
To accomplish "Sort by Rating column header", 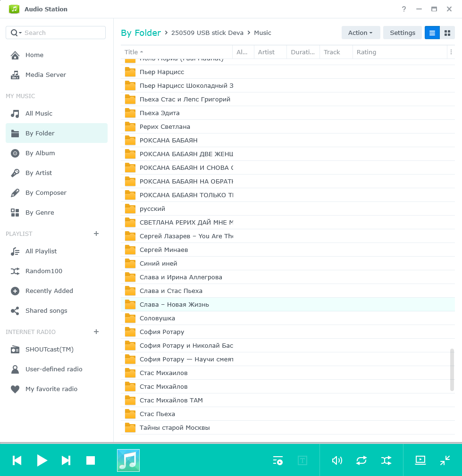I will tap(400, 52).
